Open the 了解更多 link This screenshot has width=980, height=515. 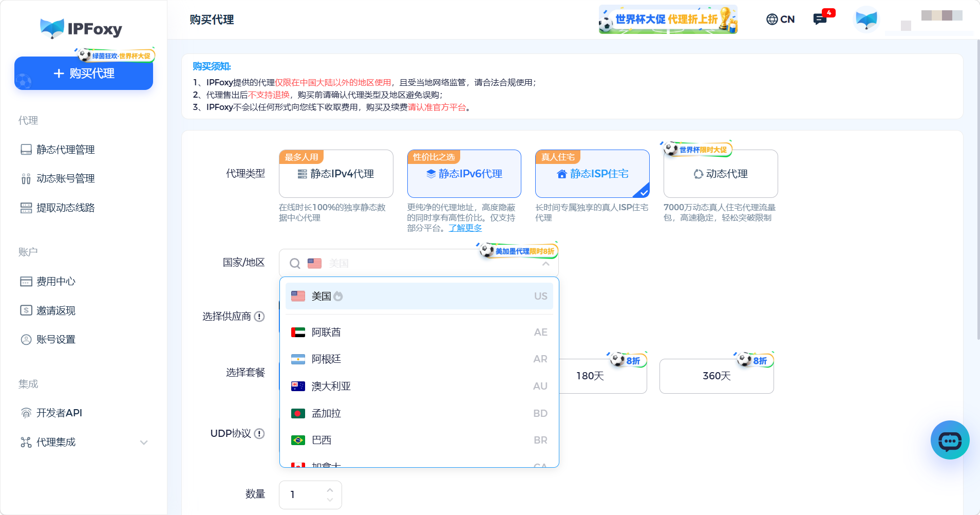point(465,228)
